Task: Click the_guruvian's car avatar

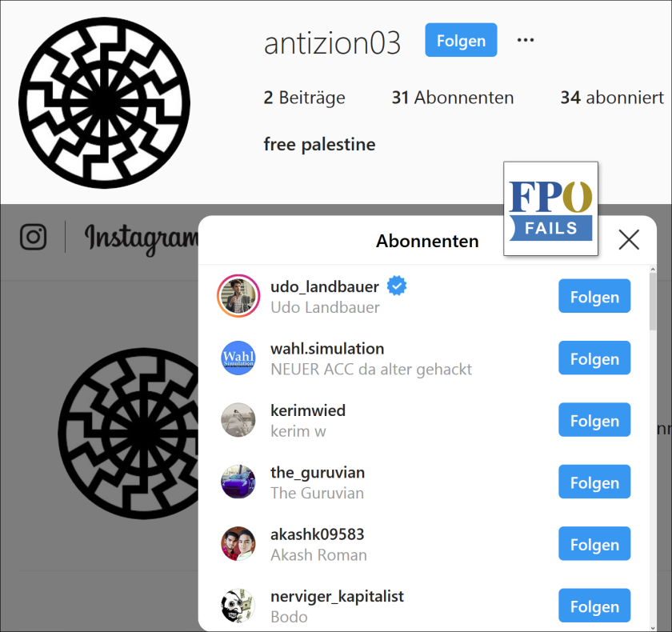Action: [x=238, y=482]
